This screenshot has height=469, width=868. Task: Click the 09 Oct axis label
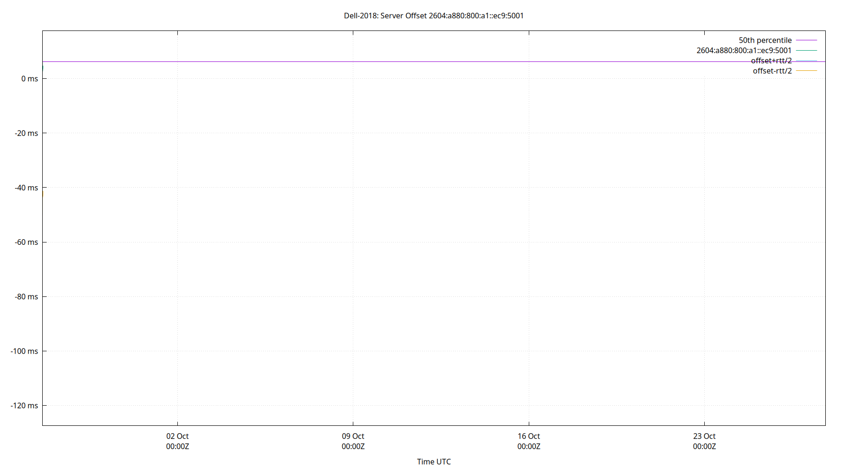point(353,436)
